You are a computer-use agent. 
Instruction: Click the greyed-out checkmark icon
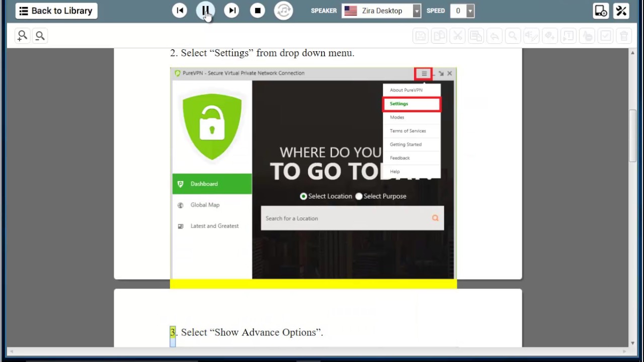click(x=605, y=36)
